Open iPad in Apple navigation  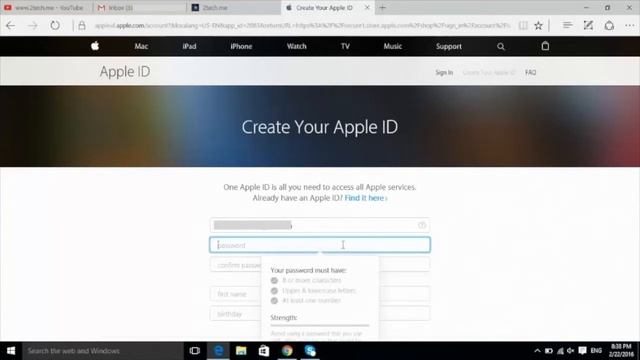[189, 47]
